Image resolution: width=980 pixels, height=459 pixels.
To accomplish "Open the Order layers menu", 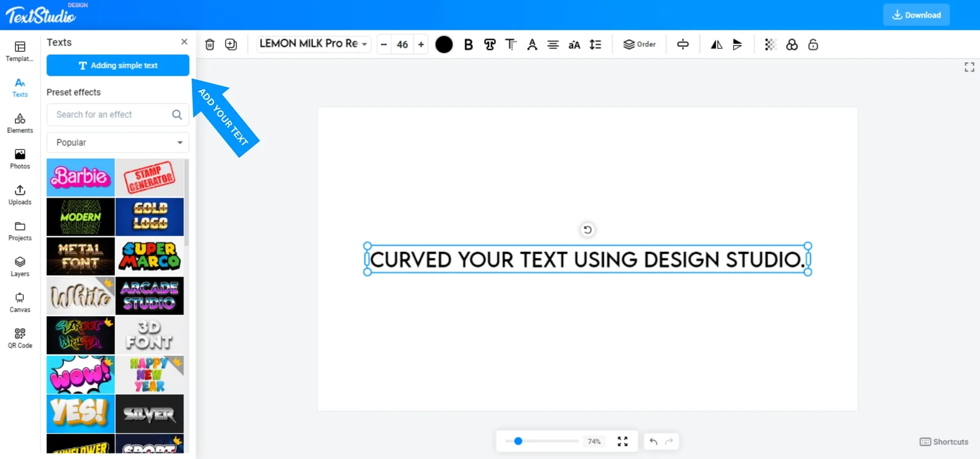I will [x=639, y=45].
